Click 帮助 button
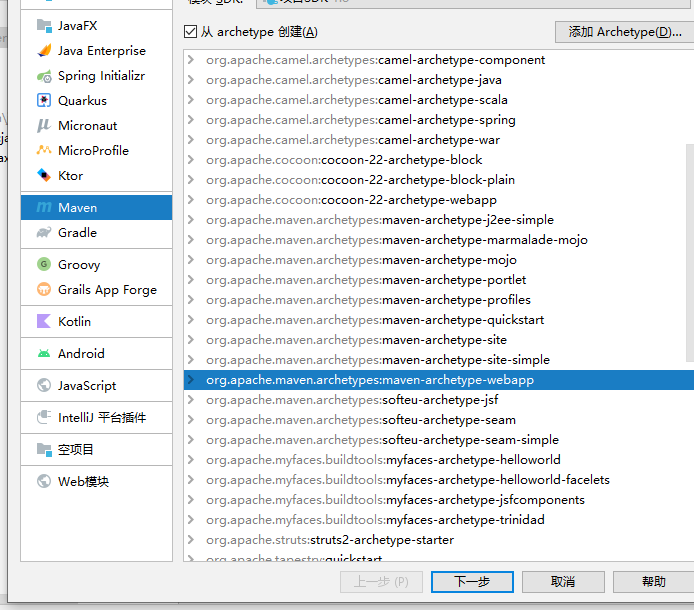The width and height of the screenshot is (694, 610). (653, 581)
